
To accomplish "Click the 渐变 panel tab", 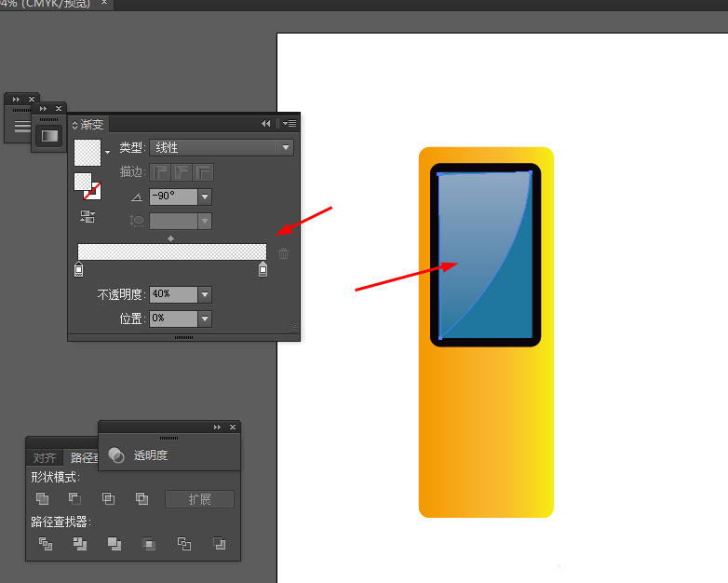I will [88, 125].
